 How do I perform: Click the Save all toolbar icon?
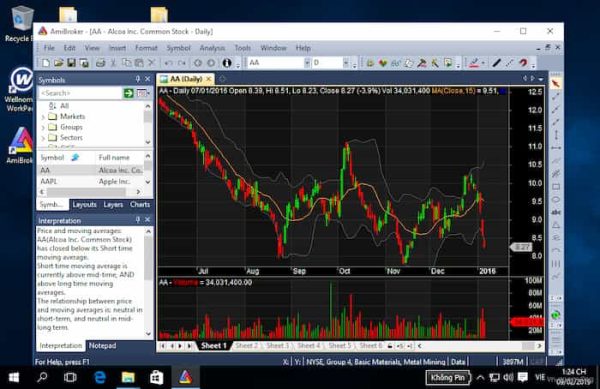point(84,63)
